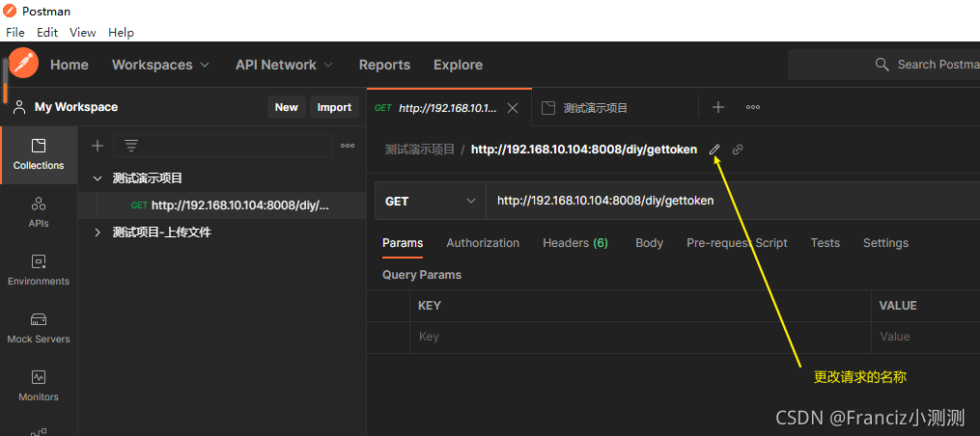Open the Collections sidebar section
Screen dimensions: 980x436
(x=39, y=154)
